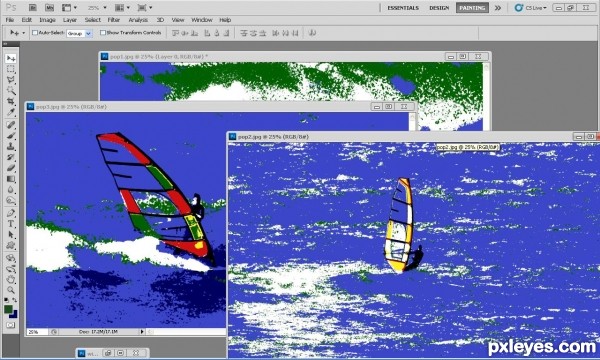600x360 pixels.
Task: Select the Gradient tool
Action: click(11, 179)
